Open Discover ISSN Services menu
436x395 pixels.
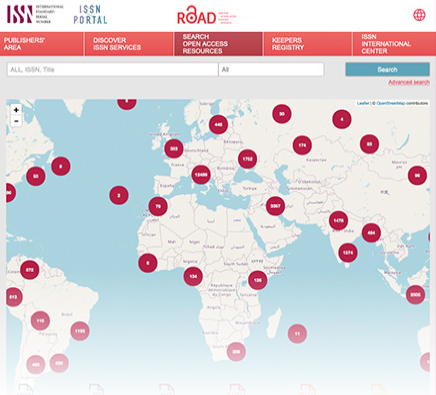click(129, 44)
